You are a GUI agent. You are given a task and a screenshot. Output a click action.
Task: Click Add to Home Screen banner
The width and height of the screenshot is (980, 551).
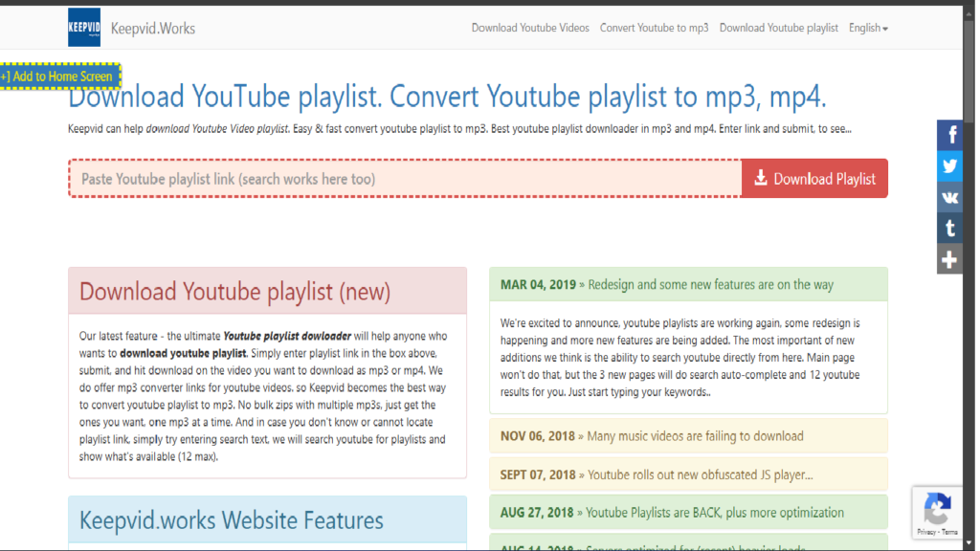tap(59, 77)
